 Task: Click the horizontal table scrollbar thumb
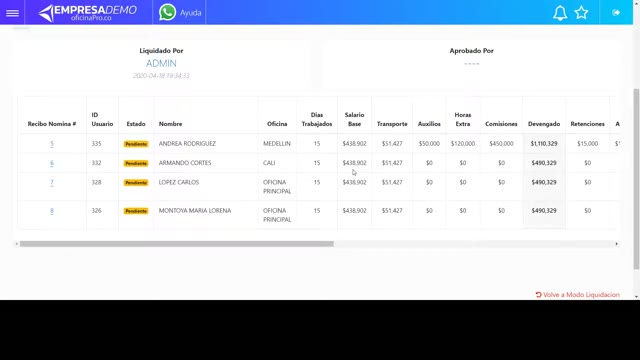177,244
